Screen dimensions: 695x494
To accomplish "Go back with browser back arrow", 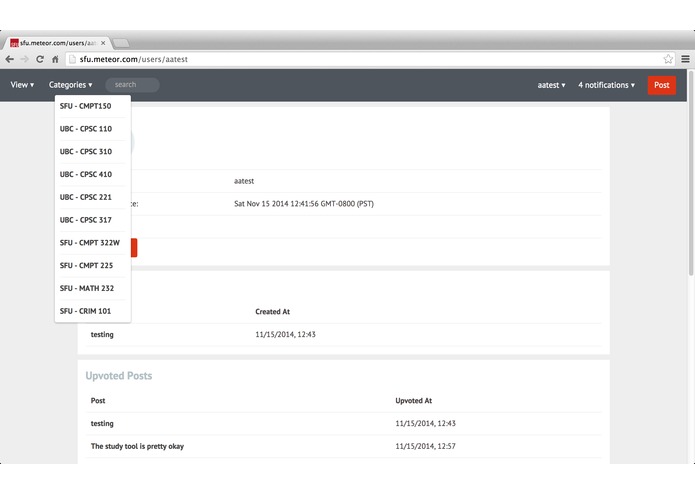I will (x=10, y=59).
